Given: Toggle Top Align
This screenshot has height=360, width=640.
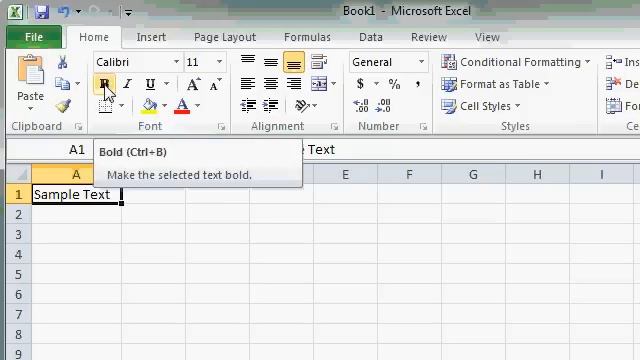Looking at the screenshot, I should pyautogui.click(x=248, y=61).
